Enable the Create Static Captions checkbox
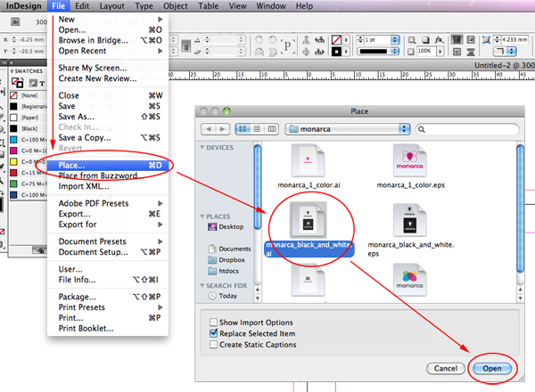 click(x=214, y=345)
